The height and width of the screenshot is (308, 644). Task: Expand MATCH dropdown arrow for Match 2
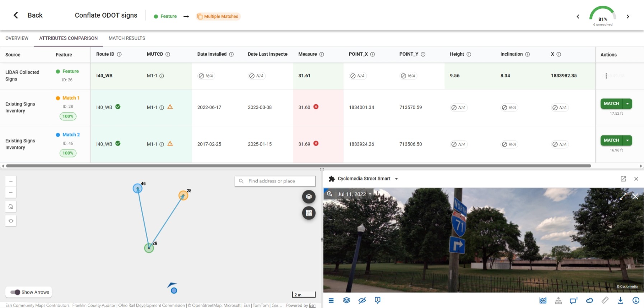[627, 140]
